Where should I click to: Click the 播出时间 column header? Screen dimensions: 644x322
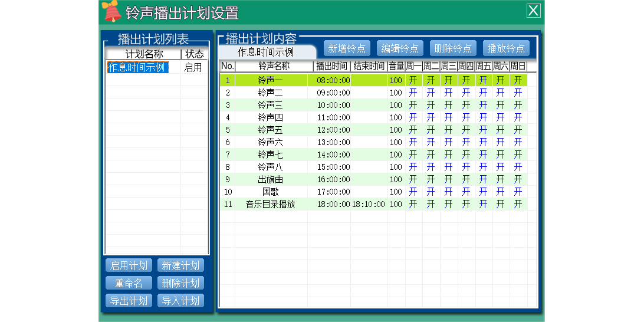click(x=331, y=66)
